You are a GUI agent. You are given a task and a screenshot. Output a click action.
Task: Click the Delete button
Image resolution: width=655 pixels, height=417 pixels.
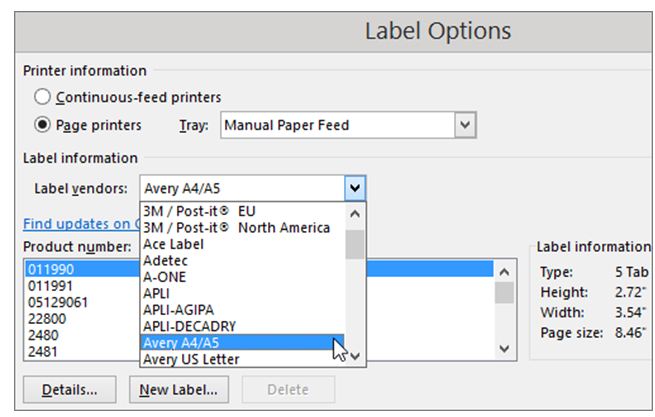pos(288,390)
